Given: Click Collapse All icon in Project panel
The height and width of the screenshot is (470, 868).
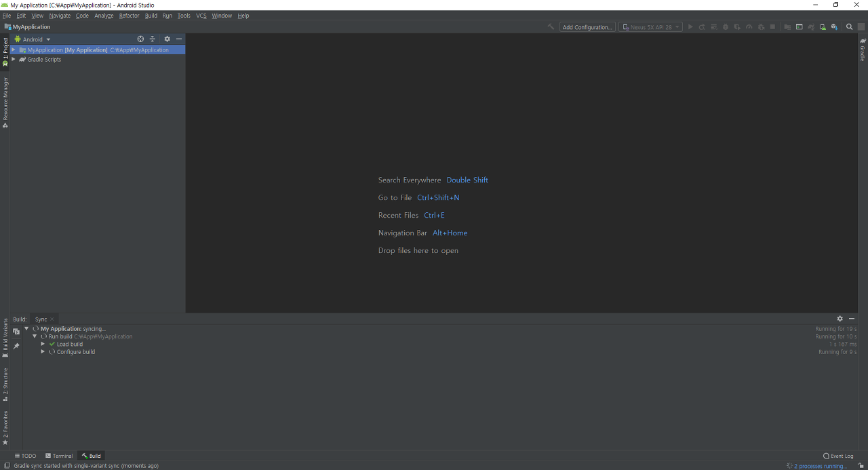Looking at the screenshot, I should click(x=153, y=39).
